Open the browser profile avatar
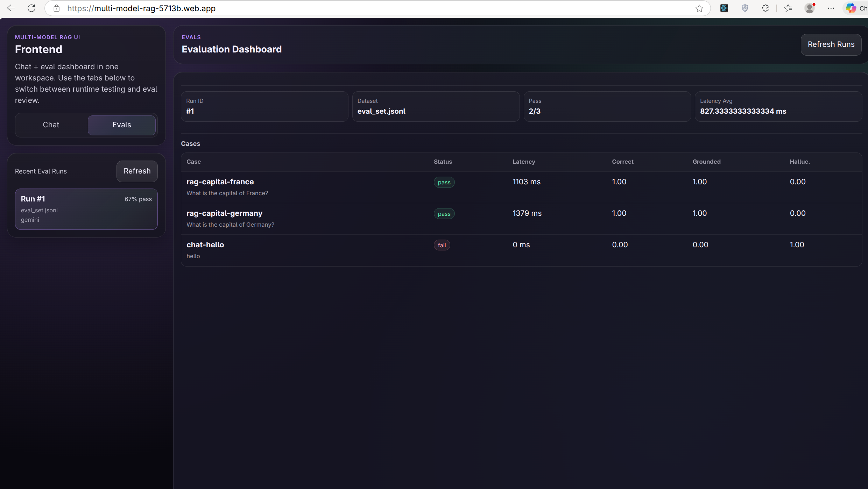This screenshot has height=489, width=868. pos(810,8)
